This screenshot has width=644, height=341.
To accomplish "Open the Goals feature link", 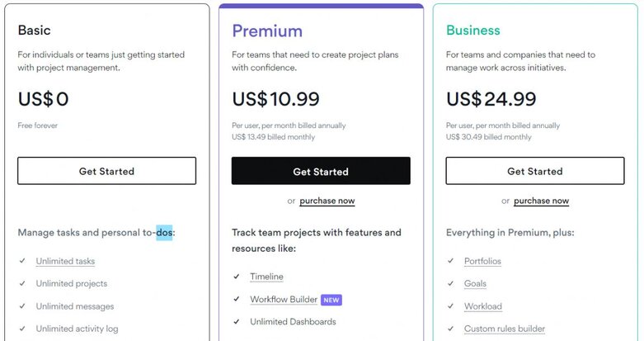I will tap(475, 283).
